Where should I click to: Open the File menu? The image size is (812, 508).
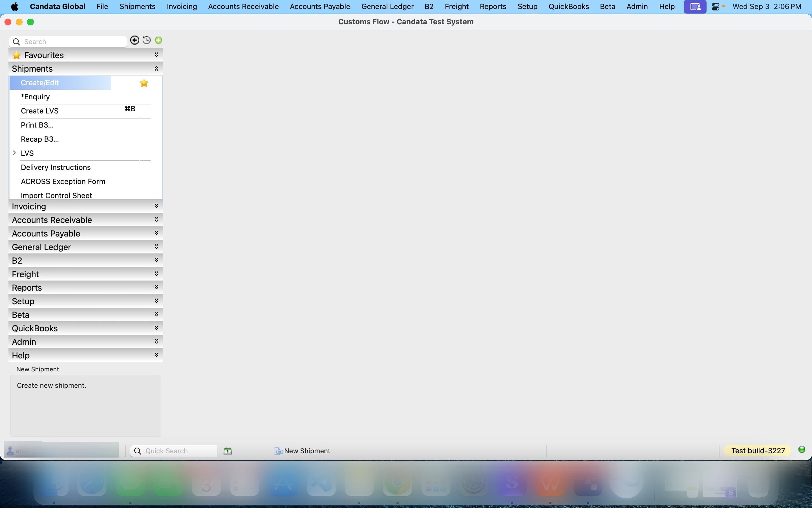(102, 7)
